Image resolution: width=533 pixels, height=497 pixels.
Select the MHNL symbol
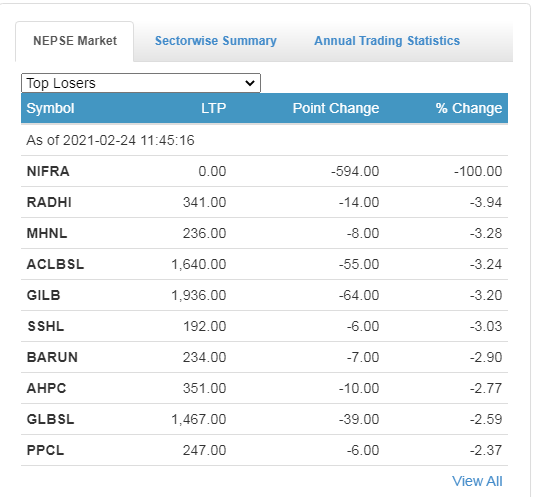(47, 233)
